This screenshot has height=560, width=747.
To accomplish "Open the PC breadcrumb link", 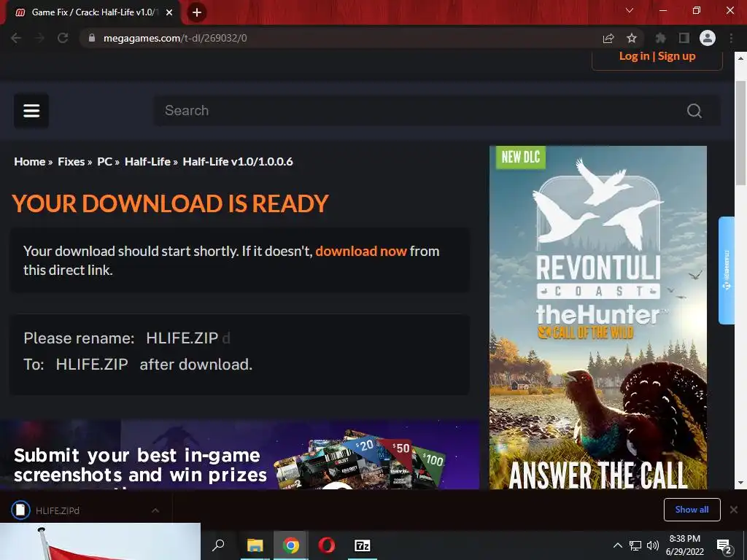I will (104, 161).
